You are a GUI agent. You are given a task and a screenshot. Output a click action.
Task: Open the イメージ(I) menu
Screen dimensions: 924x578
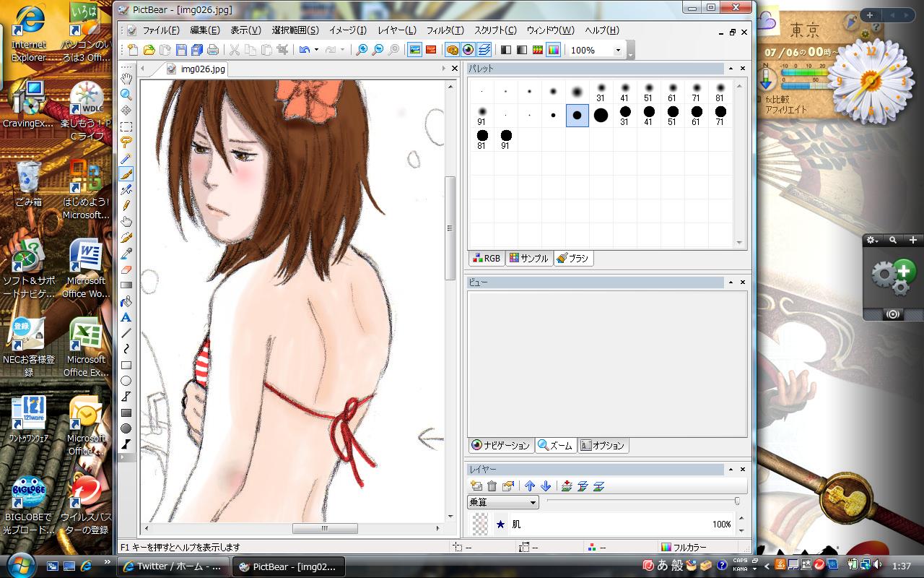tap(347, 30)
